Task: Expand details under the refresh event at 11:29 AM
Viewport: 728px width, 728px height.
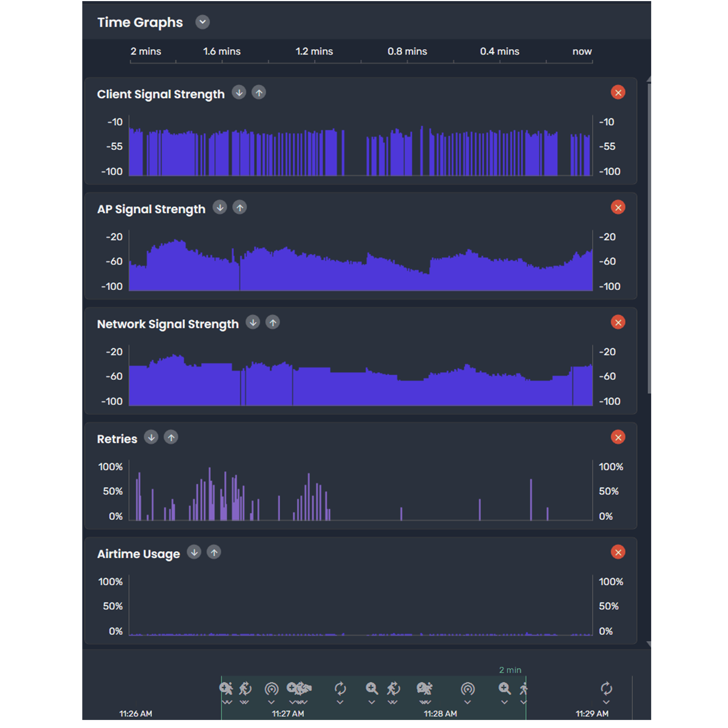Action: pos(607,702)
